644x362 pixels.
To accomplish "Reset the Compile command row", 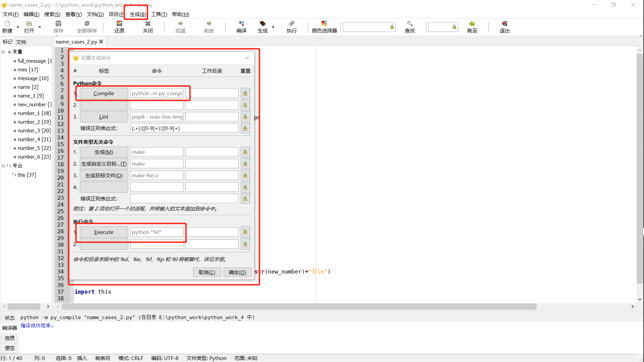I will point(245,94).
